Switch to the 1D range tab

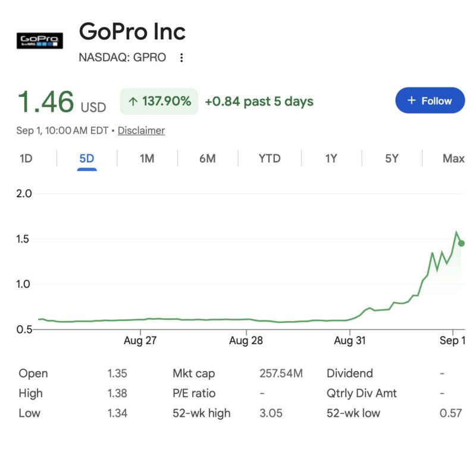[26, 158]
